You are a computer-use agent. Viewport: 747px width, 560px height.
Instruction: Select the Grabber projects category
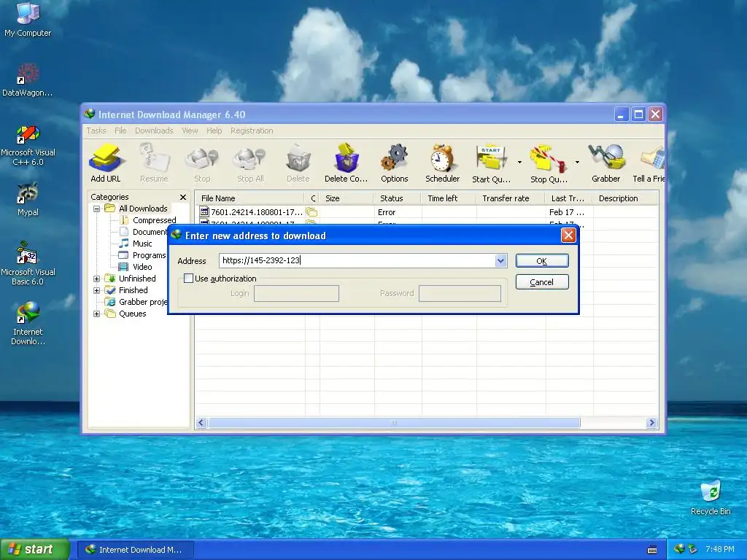143,302
